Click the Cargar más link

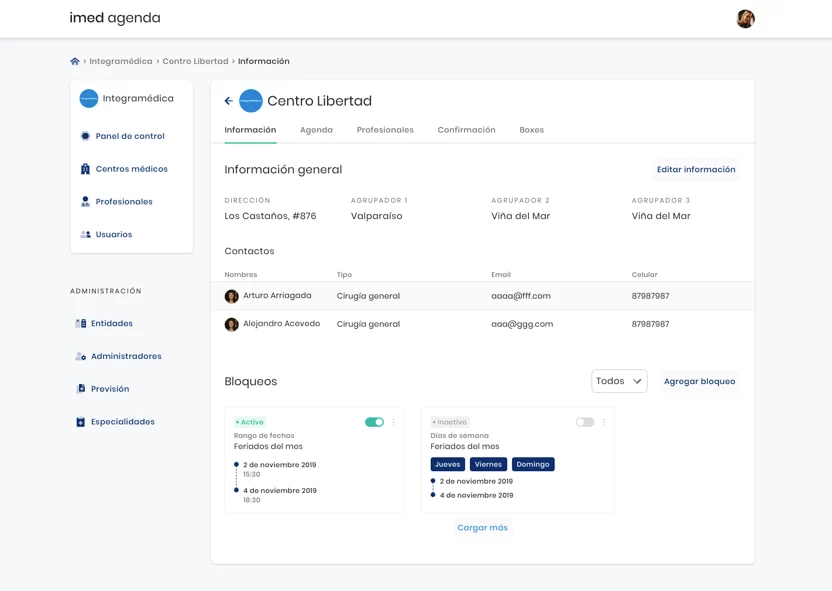click(x=482, y=528)
